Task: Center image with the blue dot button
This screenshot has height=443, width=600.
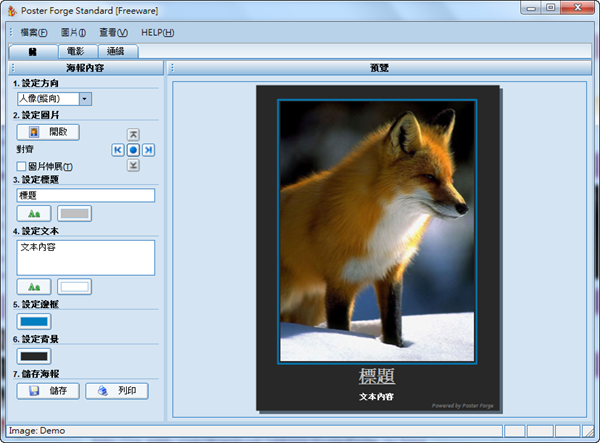Action: click(132, 150)
